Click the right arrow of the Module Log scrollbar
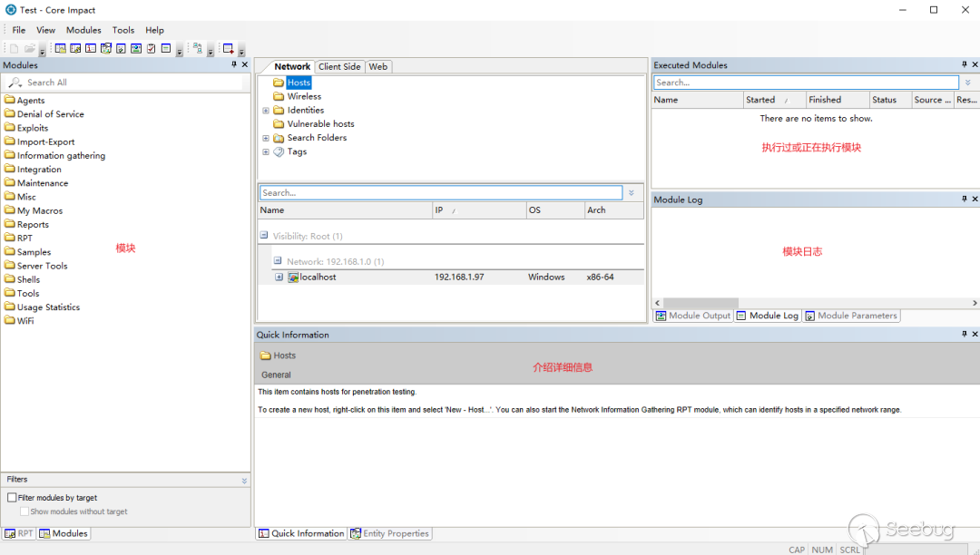This screenshot has height=555, width=980. pos(975,303)
